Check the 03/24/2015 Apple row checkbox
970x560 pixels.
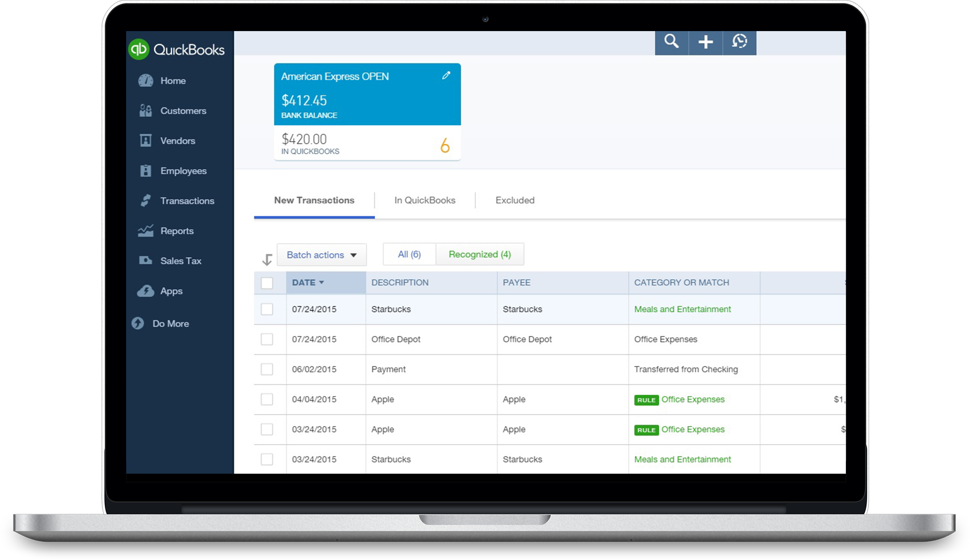click(x=267, y=430)
